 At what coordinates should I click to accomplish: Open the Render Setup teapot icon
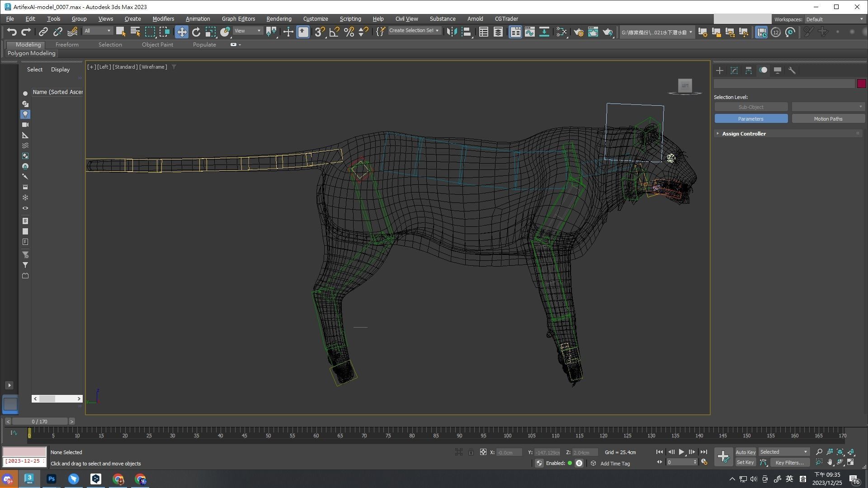(579, 32)
